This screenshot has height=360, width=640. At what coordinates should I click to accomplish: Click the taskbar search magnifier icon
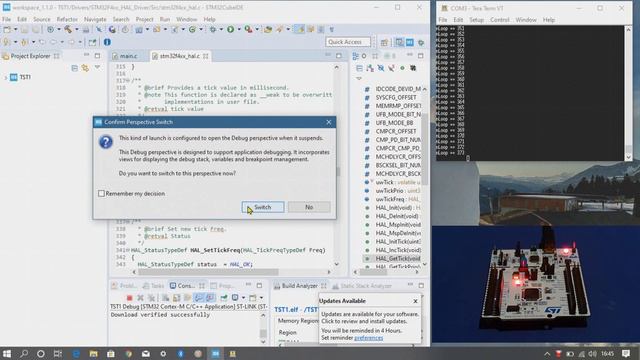tap(24, 353)
